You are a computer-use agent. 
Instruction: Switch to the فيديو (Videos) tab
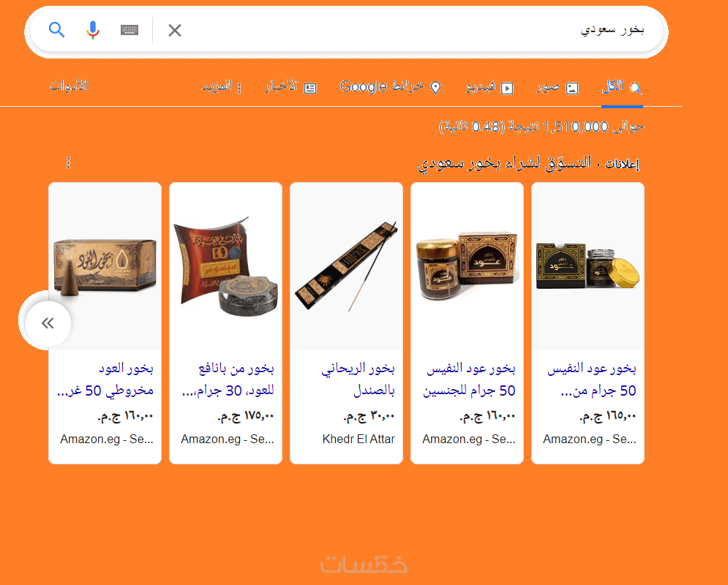[489, 87]
